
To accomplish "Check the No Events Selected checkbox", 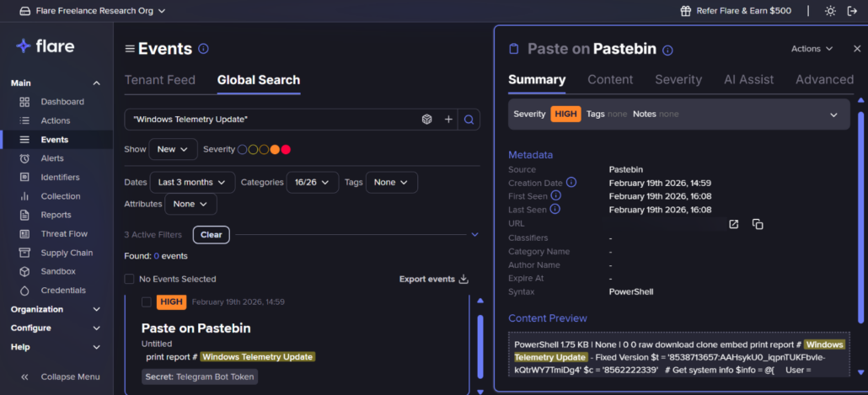I will coord(129,279).
